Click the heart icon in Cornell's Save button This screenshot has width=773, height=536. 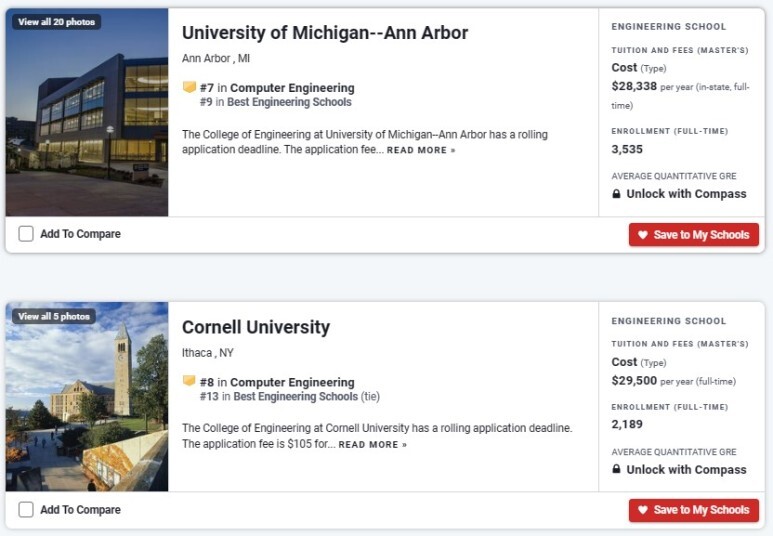point(642,510)
